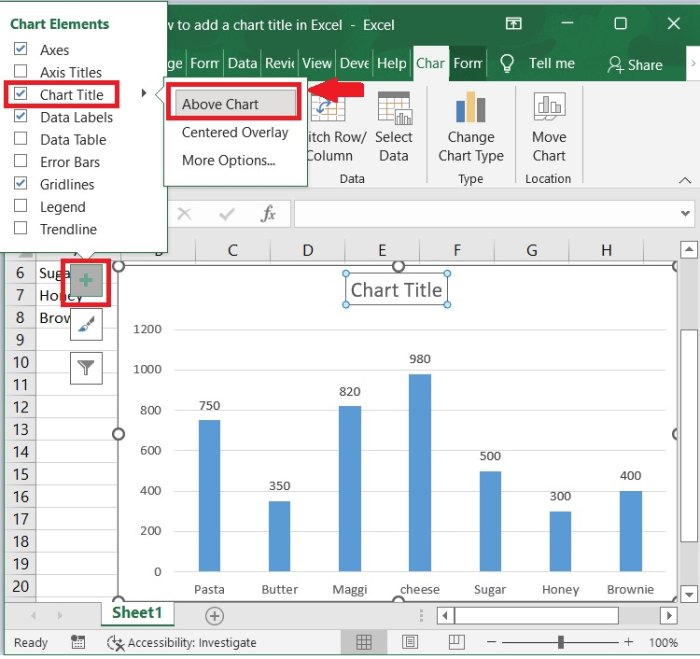Click the Change Chart Type icon
700x659 pixels.
(x=470, y=108)
